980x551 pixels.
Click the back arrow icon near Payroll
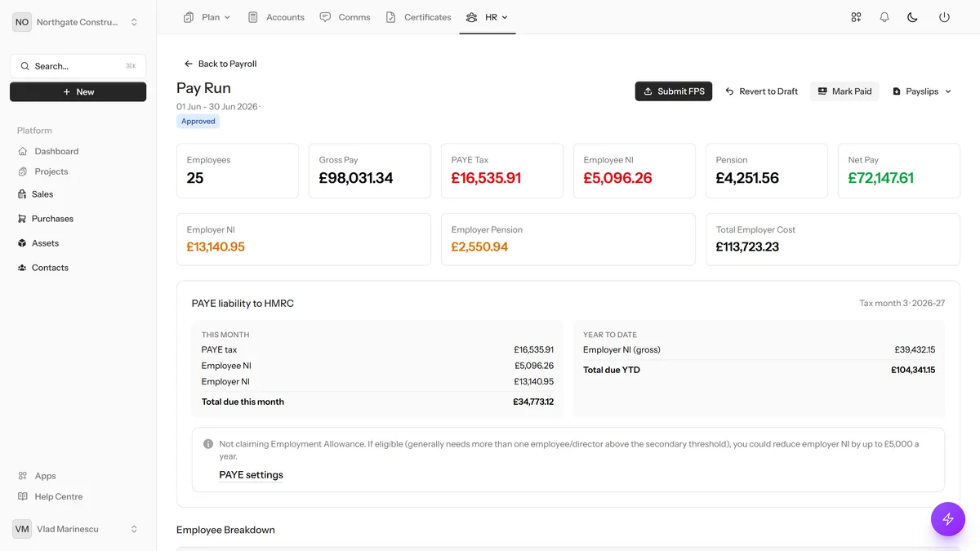point(189,64)
